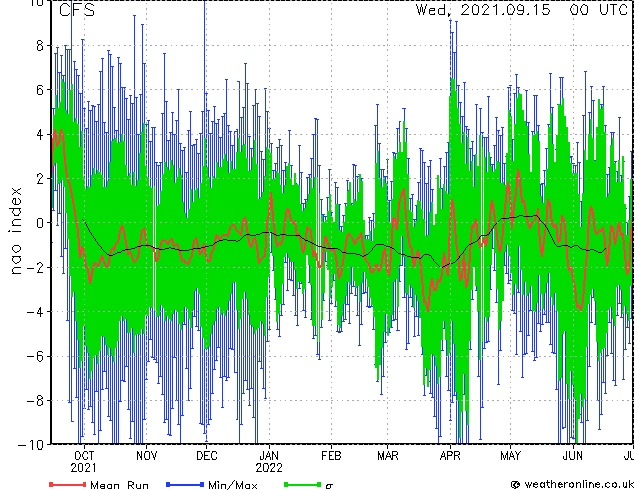This screenshot has height=490, width=634.
Task: Click the 00 UTC time label
Action: point(599,10)
